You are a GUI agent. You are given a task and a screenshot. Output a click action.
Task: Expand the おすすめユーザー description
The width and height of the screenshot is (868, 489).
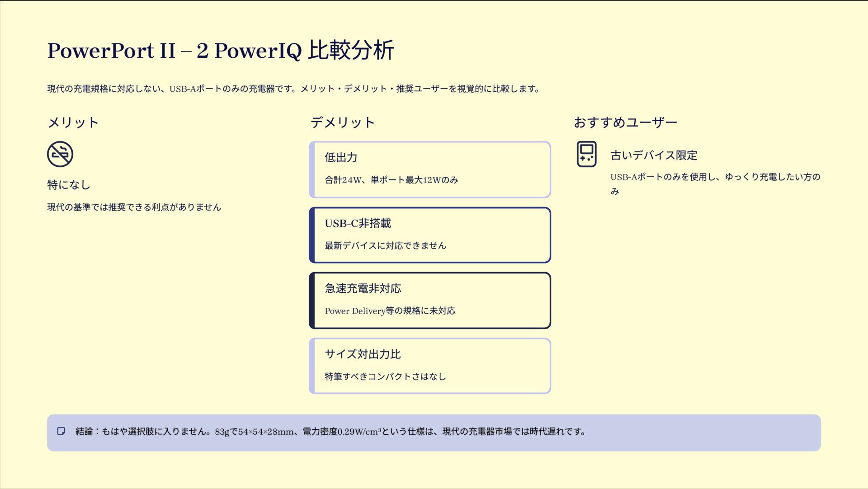[716, 183]
